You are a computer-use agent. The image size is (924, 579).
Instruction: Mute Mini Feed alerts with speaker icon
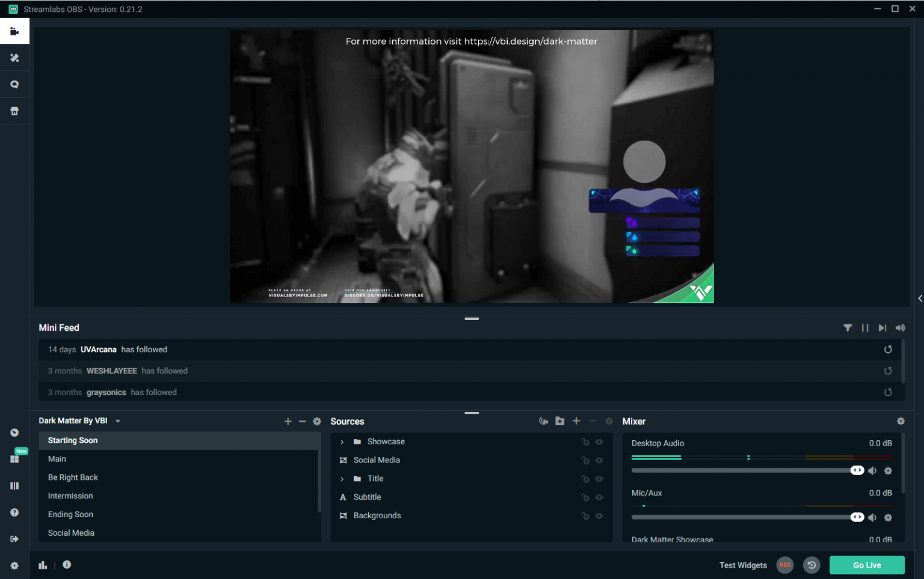(900, 328)
